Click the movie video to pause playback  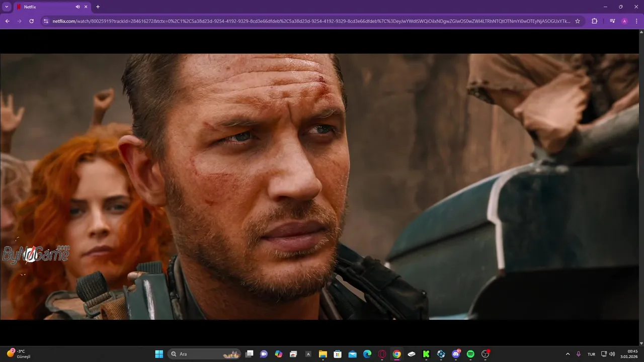point(319,187)
